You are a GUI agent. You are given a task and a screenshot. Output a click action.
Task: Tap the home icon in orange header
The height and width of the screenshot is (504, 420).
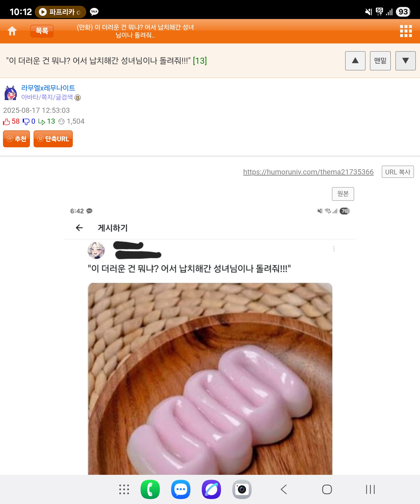click(x=12, y=31)
